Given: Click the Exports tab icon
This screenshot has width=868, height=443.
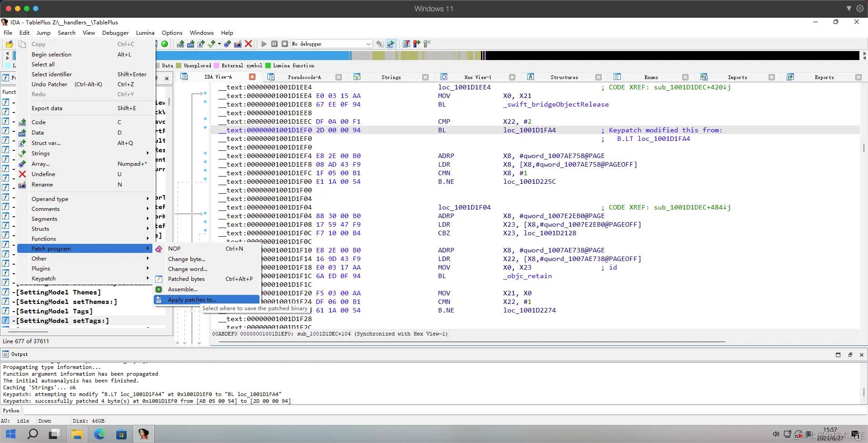Looking at the screenshot, I should coord(790,77).
